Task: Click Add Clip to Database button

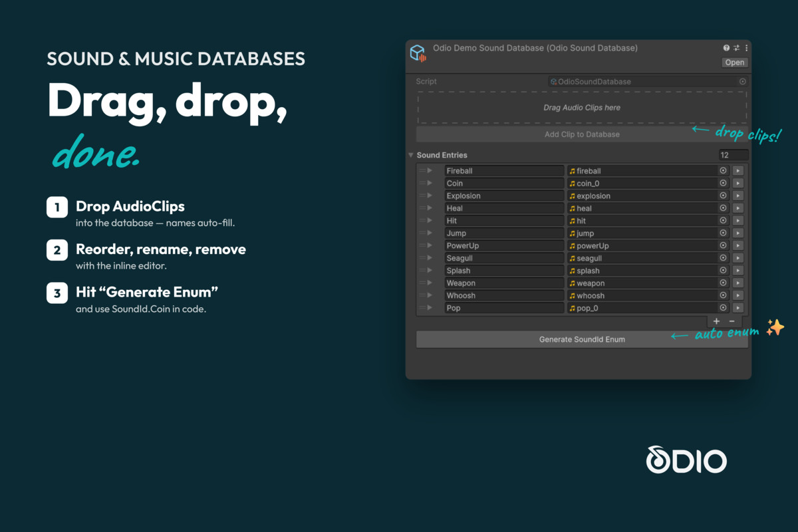Action: [582, 134]
